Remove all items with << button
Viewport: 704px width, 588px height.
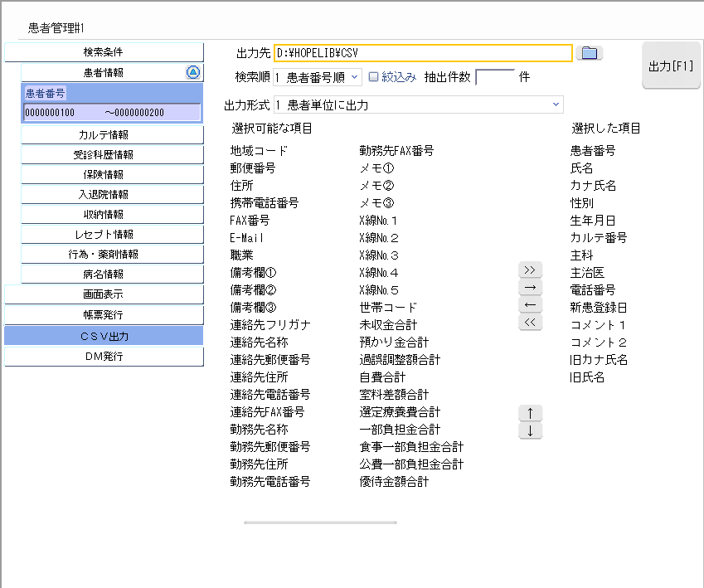click(x=530, y=322)
